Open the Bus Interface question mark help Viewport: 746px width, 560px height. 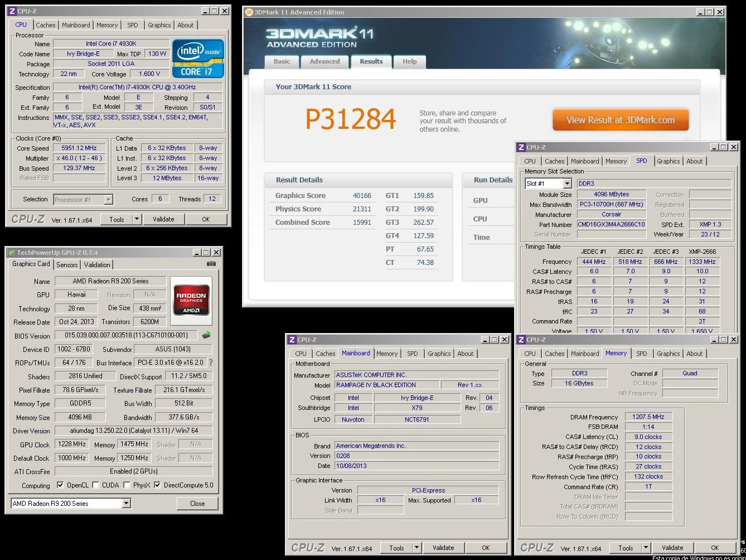[x=211, y=363]
